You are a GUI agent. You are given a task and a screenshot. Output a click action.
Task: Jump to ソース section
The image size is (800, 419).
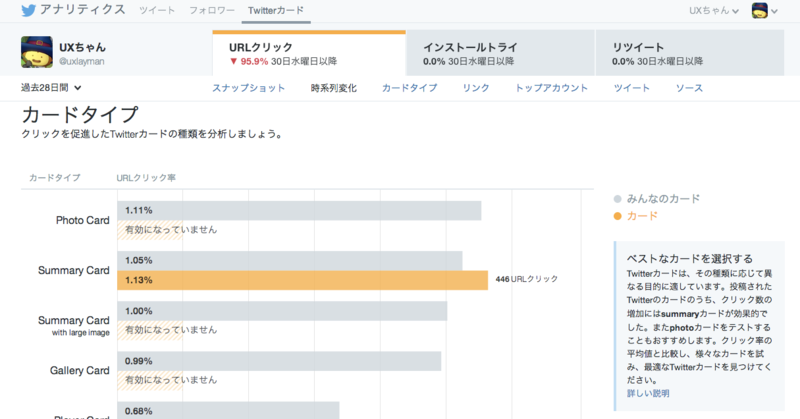click(689, 88)
